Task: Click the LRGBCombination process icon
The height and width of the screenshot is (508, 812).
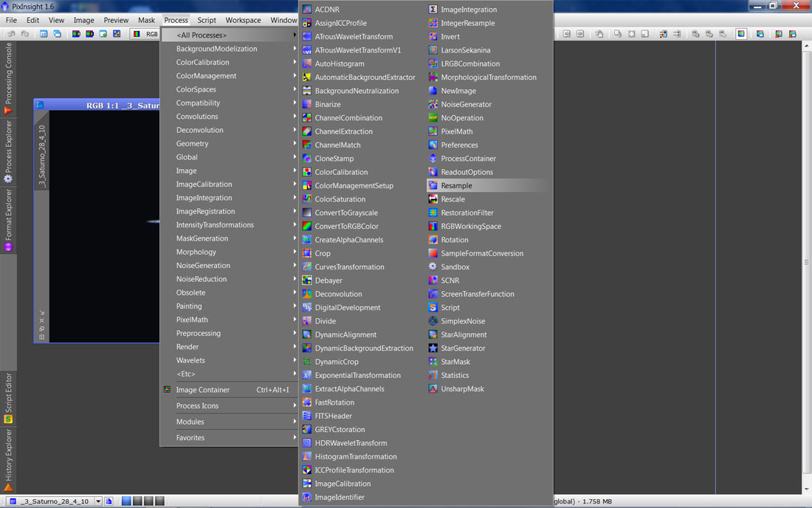Action: coord(433,63)
